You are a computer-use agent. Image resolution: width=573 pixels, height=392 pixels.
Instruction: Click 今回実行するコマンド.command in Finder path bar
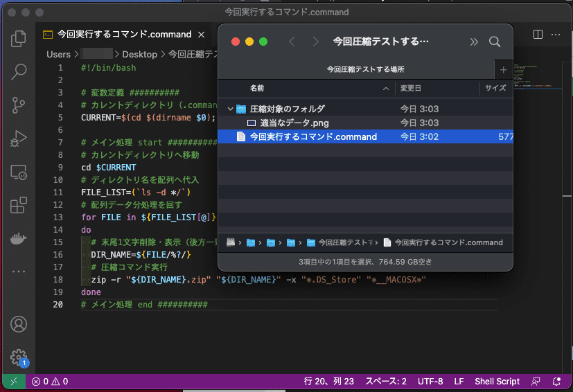(x=443, y=242)
